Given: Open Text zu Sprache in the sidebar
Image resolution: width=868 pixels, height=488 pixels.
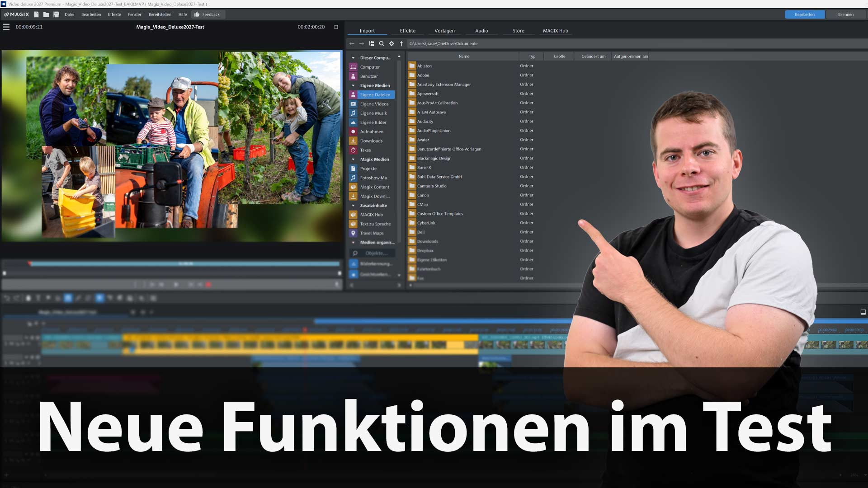Looking at the screenshot, I should 372,224.
